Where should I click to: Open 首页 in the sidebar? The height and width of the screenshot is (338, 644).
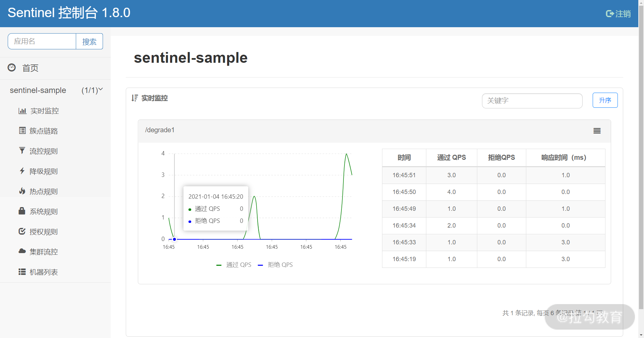[x=30, y=68]
